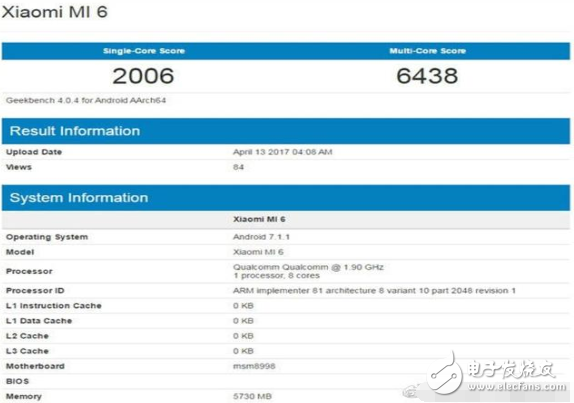
Task: Click the Result Information section header
Action: click(75, 131)
